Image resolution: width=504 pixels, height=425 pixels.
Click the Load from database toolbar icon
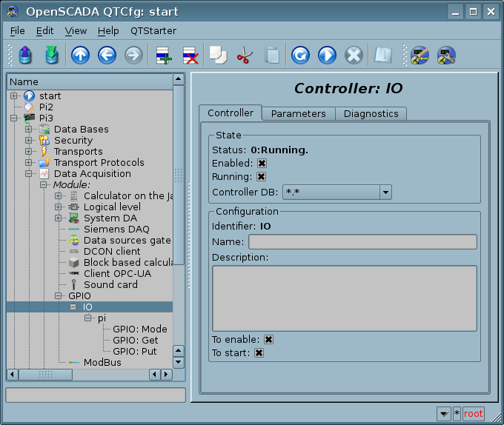coord(25,56)
